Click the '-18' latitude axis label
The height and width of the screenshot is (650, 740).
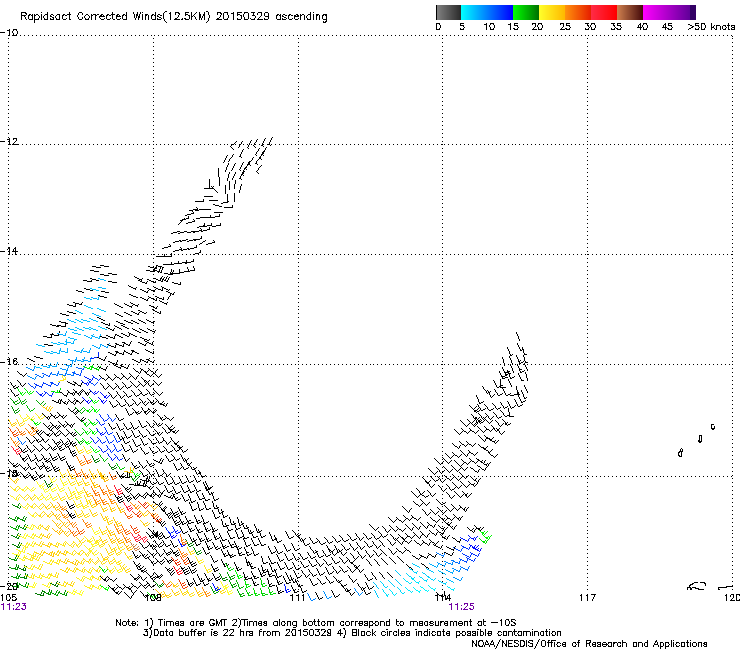tap(9, 473)
